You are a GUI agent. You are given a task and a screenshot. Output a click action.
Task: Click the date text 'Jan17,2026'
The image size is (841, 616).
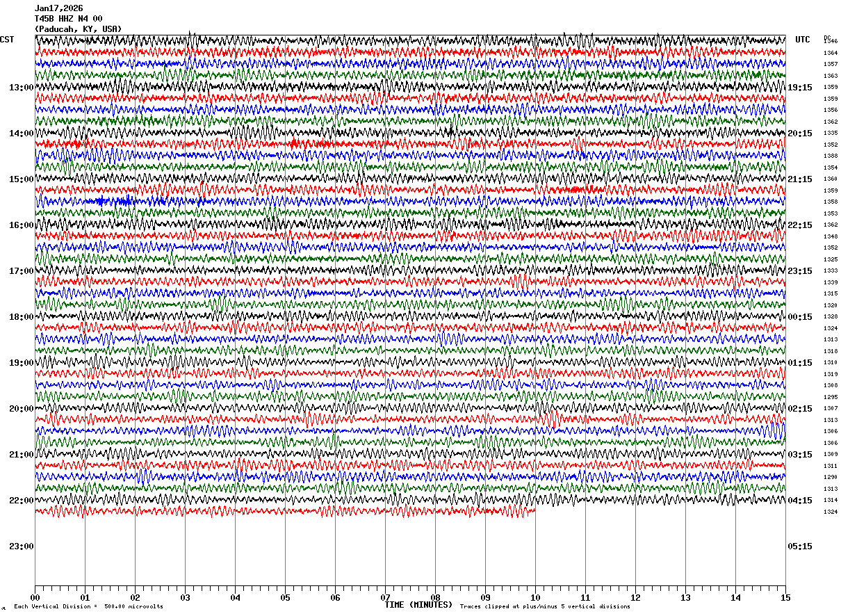[x=59, y=8]
